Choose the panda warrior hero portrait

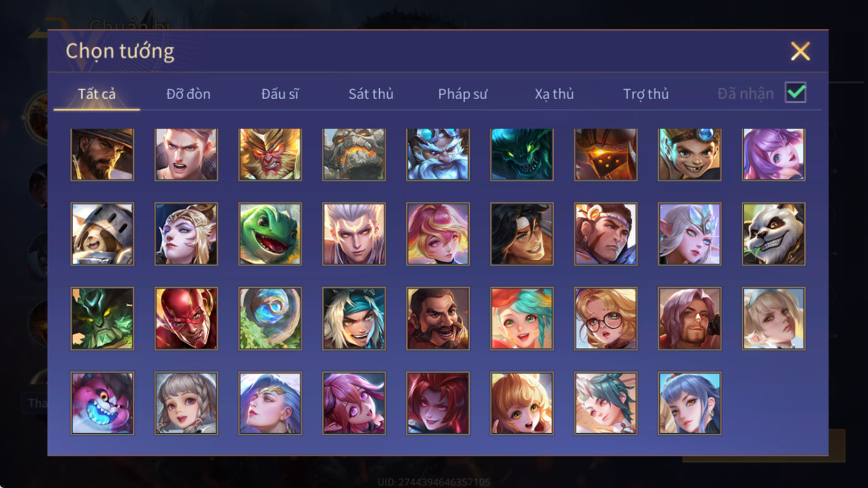(773, 234)
